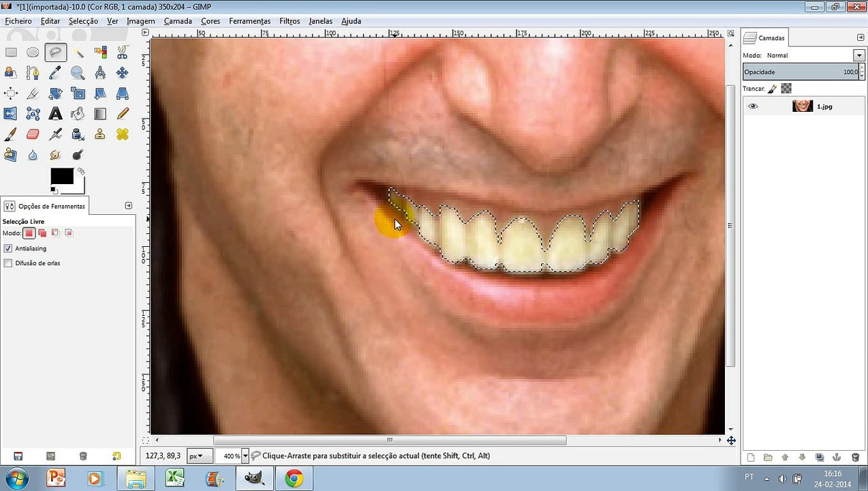
Task: Select the Cage Transform tool
Action: tap(33, 114)
